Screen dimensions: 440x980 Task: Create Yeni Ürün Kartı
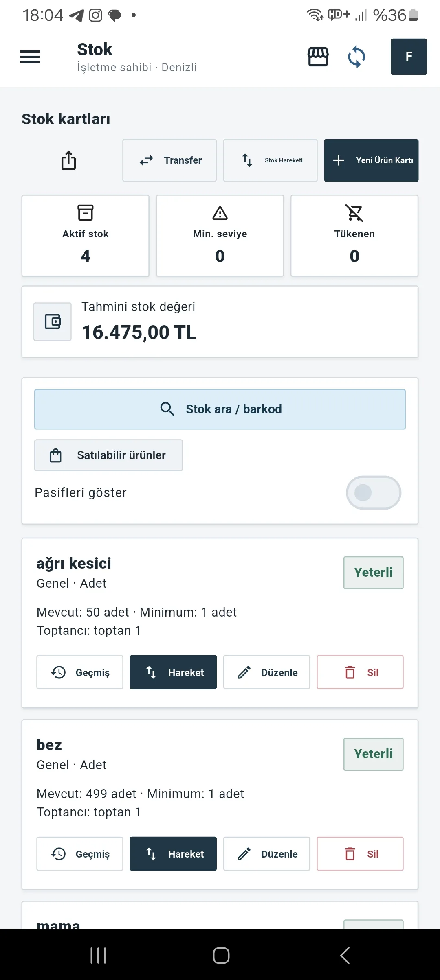pyautogui.click(x=371, y=160)
